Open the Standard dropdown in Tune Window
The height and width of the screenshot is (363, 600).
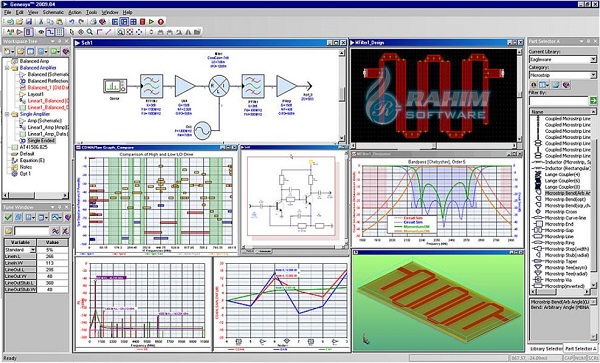pos(33,249)
